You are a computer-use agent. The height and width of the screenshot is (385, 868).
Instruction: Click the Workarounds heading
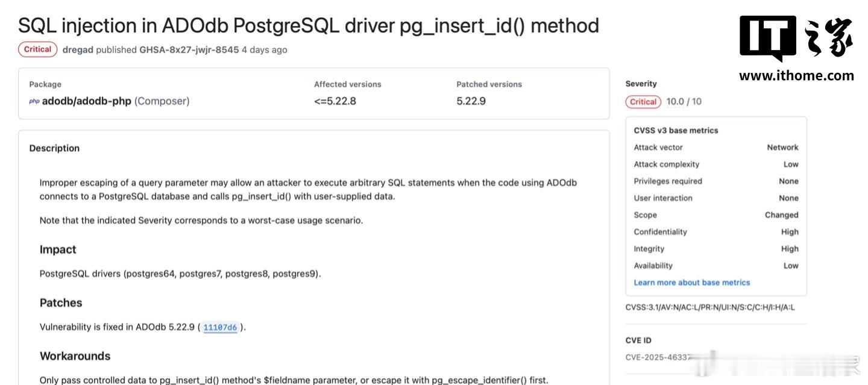pyautogui.click(x=75, y=356)
